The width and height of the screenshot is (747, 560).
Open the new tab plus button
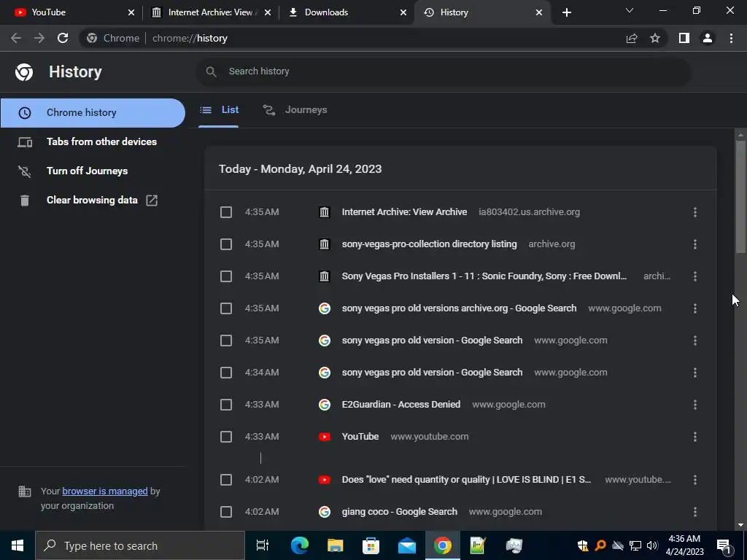point(566,12)
